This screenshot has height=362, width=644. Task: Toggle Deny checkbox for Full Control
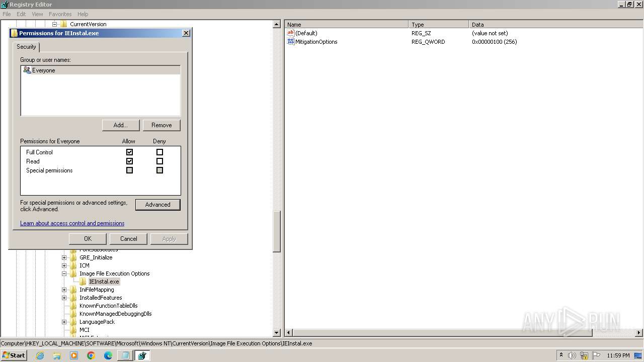click(159, 152)
